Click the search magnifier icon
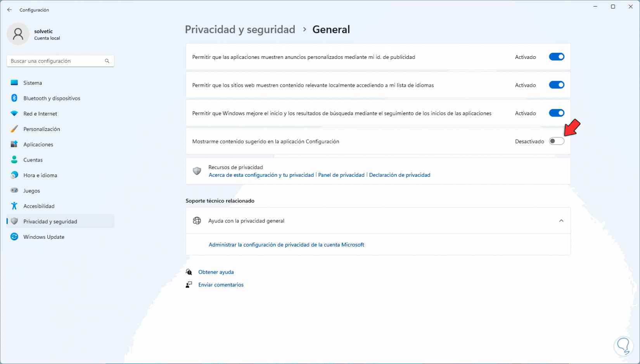The height and width of the screenshot is (364, 640). coord(107,61)
